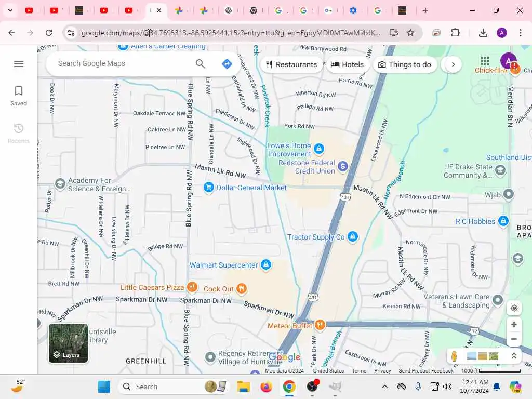Image resolution: width=532 pixels, height=399 pixels.
Task: Select Redstone Federal Credit Union pin
Action: (x=343, y=166)
